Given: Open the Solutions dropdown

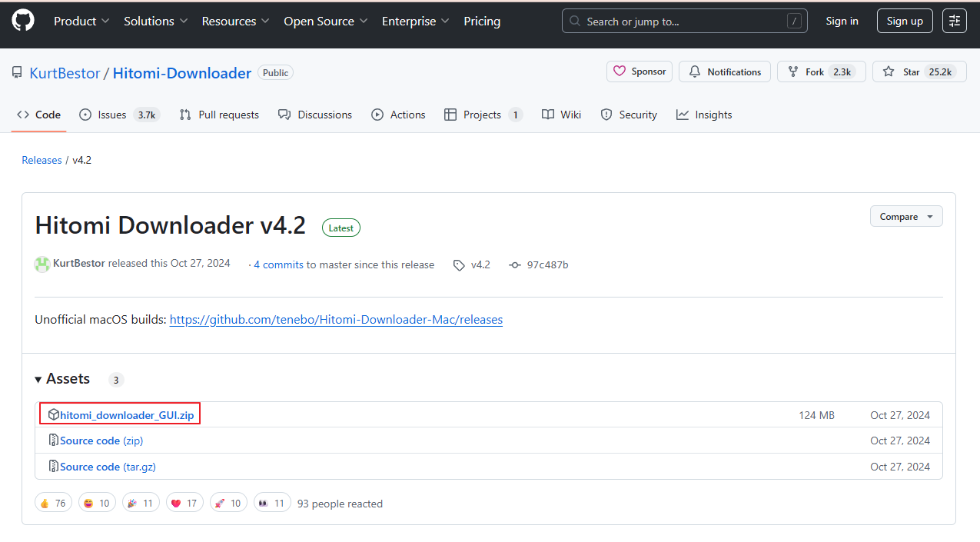Looking at the screenshot, I should pyautogui.click(x=156, y=22).
